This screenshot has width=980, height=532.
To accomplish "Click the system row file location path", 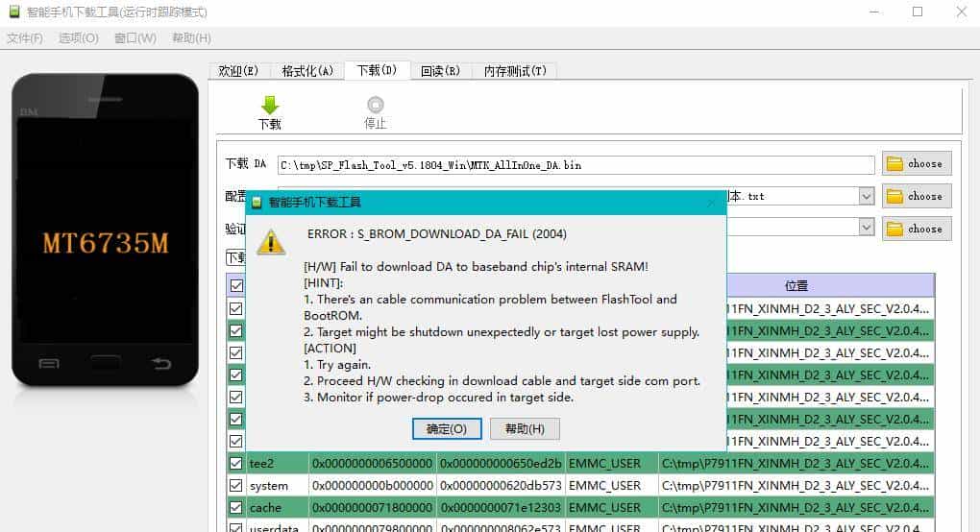I will coord(796,485).
